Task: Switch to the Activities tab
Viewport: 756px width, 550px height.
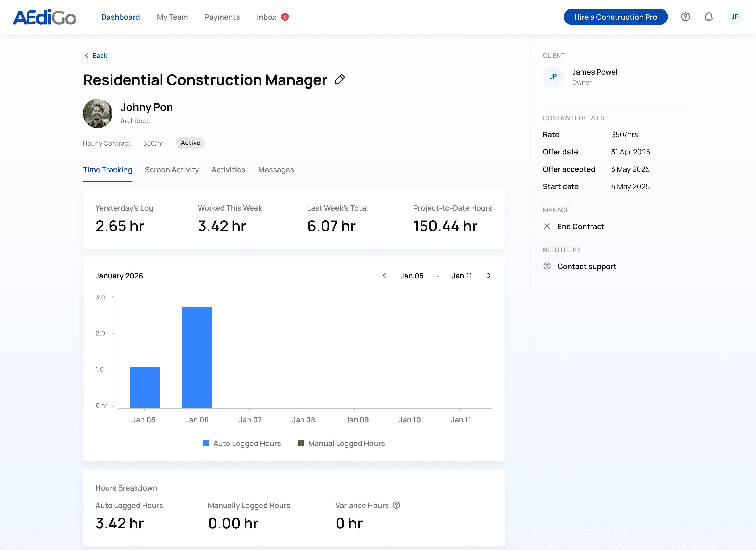Action: pyautogui.click(x=228, y=170)
